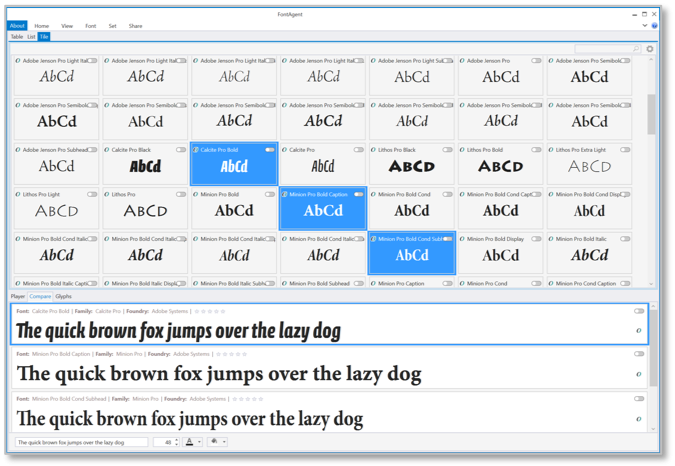Toggle activation switch on Calcite Pro Black tile
The height and width of the screenshot is (466, 675).
181,150
